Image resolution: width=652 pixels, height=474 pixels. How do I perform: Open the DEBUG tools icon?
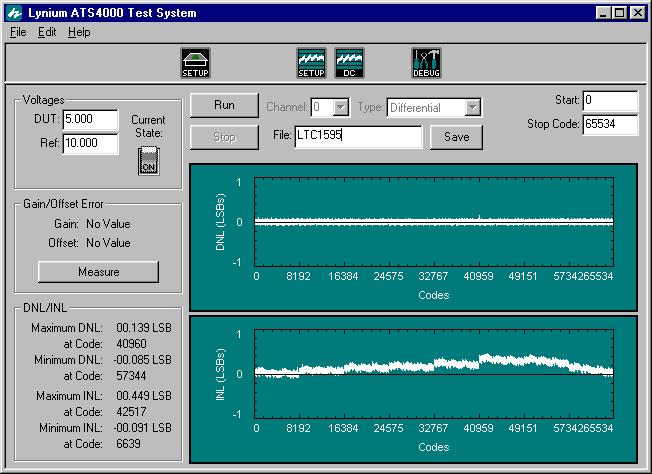pos(426,63)
